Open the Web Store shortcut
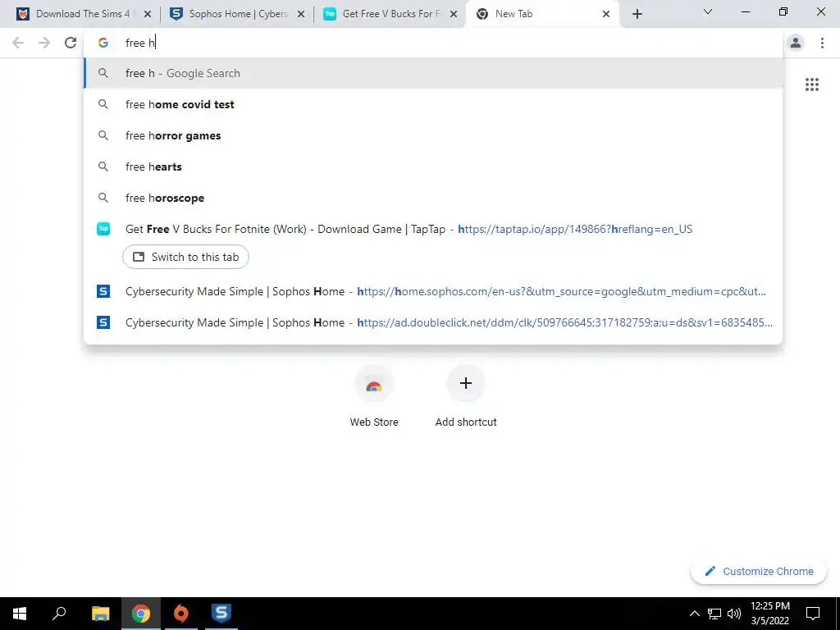Viewport: 840px width, 630px height. coord(374,396)
